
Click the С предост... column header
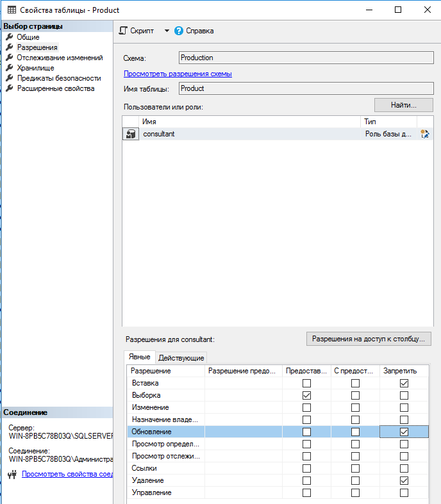pyautogui.click(x=355, y=371)
